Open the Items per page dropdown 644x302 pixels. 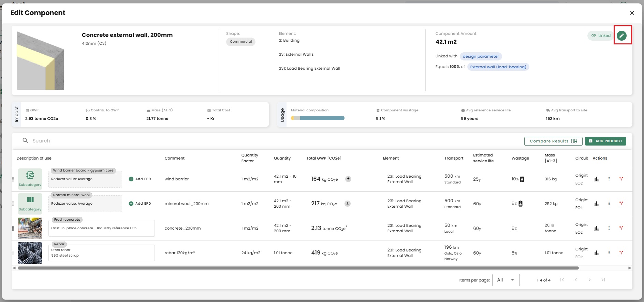(506, 280)
